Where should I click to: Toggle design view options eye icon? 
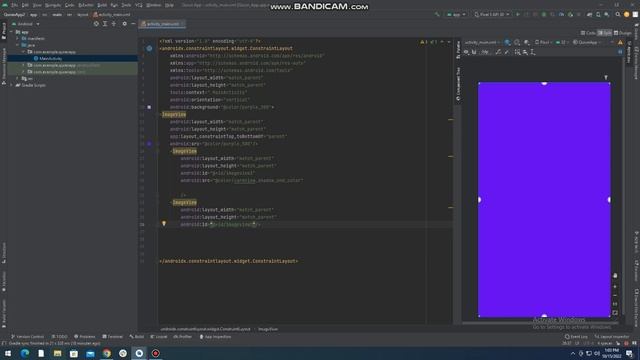466,52
